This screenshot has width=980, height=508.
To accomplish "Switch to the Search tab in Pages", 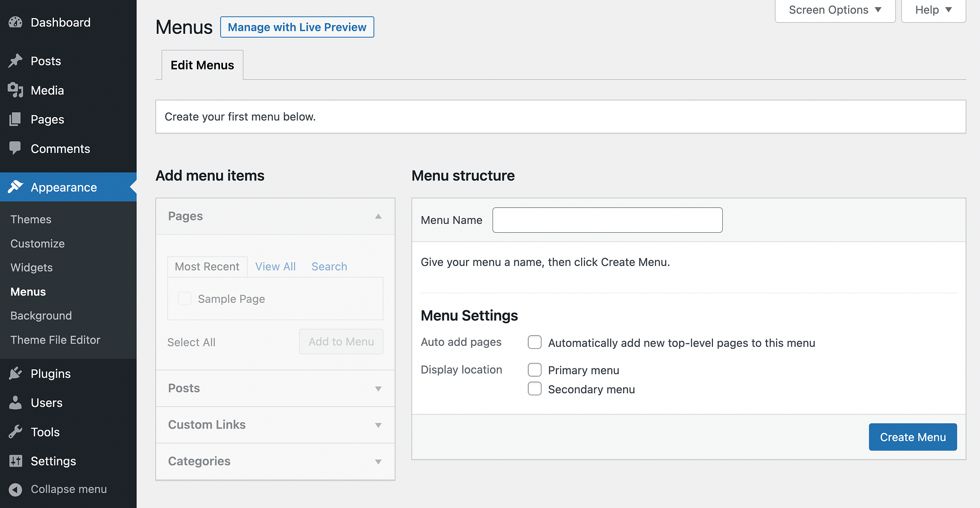I will (329, 266).
